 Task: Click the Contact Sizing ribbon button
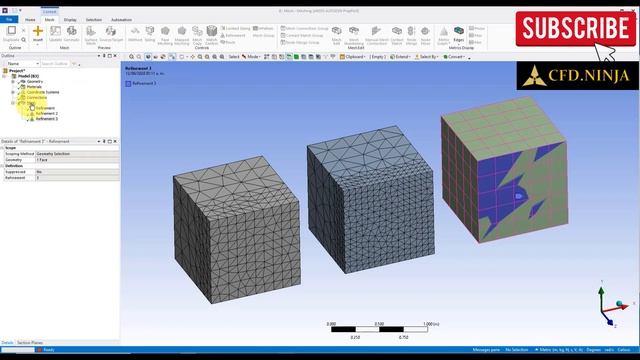coord(235,28)
